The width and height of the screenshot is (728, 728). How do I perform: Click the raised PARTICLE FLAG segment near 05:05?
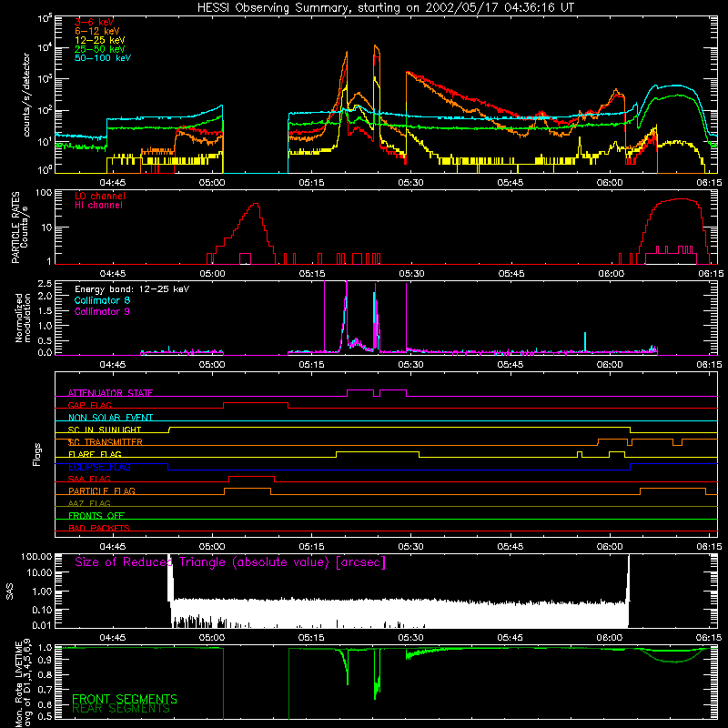pyautogui.click(x=248, y=489)
